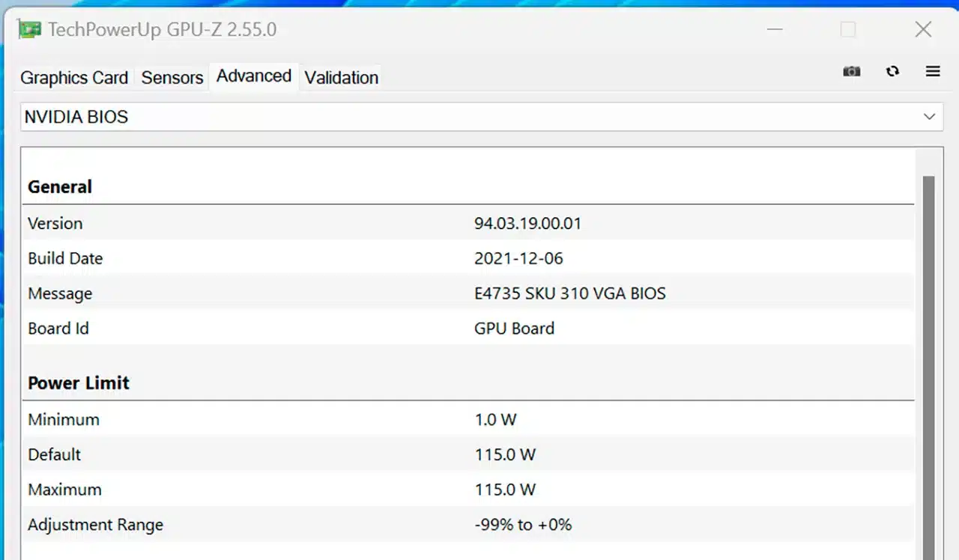Select the General section header

pos(60,187)
